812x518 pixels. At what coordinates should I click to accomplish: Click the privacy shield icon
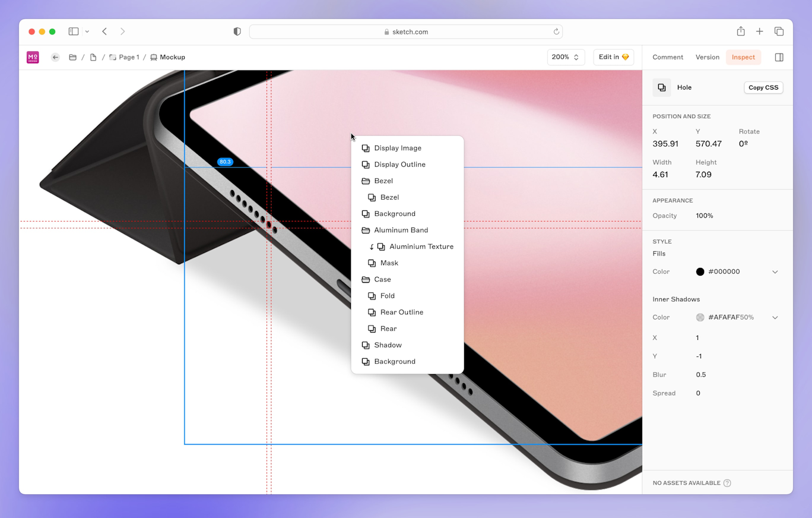tap(237, 31)
